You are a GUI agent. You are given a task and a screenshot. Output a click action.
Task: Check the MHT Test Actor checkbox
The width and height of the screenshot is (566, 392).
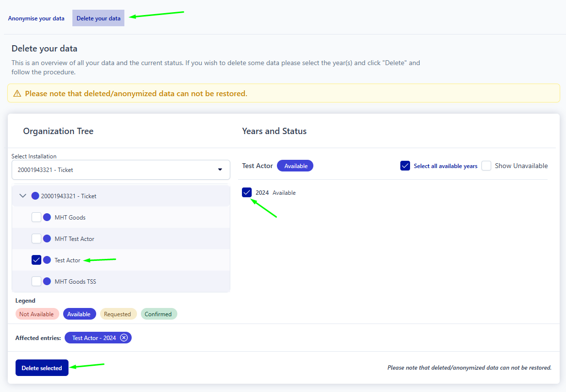point(36,239)
